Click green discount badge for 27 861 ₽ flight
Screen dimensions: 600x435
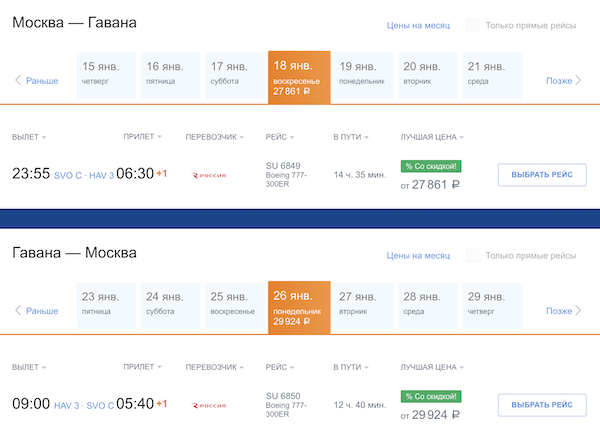pos(430,165)
